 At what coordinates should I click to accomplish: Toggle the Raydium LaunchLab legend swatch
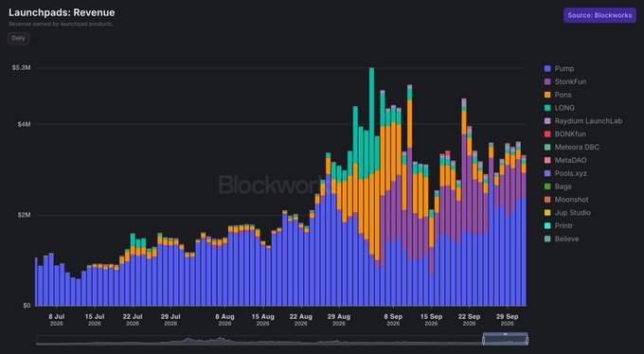pyautogui.click(x=547, y=121)
